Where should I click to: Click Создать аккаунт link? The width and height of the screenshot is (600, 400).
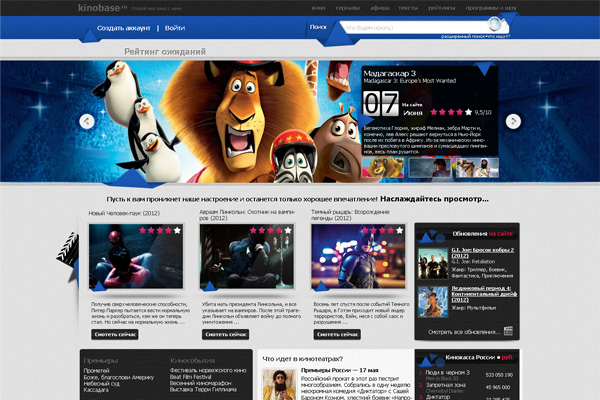[x=124, y=28]
